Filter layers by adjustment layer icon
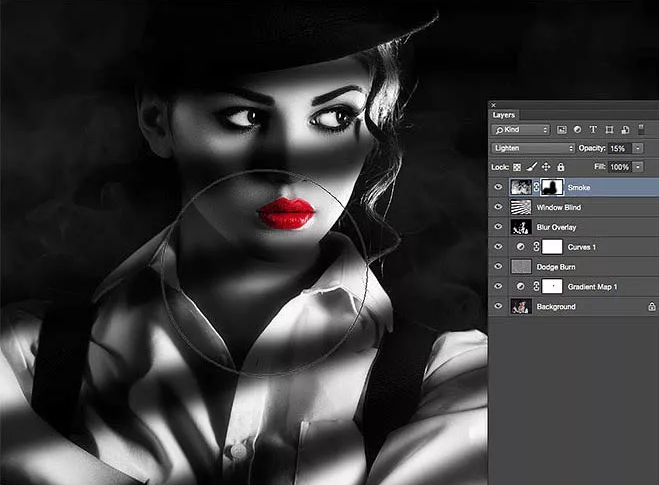The image size is (659, 485). point(577,130)
